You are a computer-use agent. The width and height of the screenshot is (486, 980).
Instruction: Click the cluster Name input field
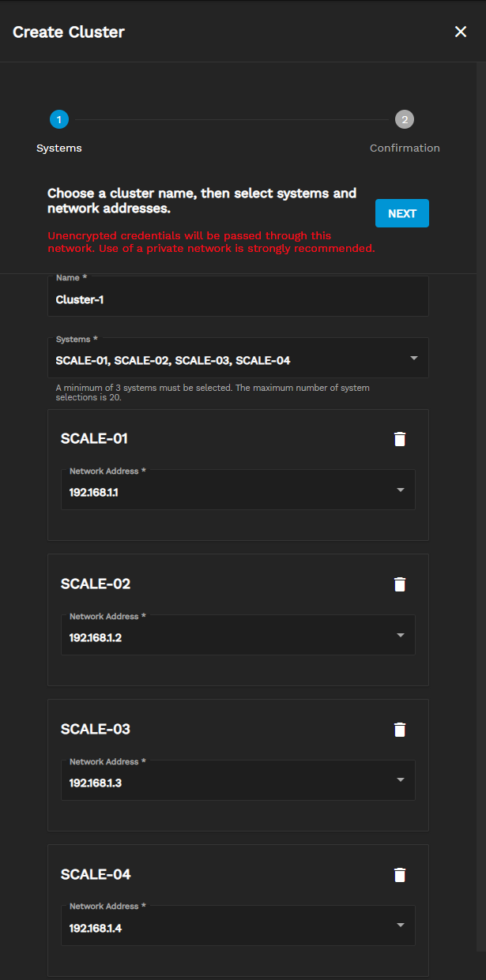(238, 300)
